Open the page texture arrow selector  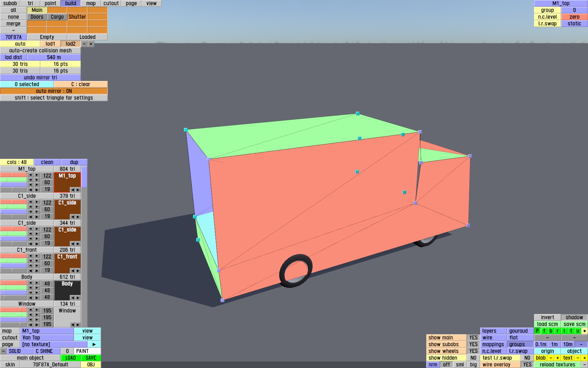click(94, 344)
